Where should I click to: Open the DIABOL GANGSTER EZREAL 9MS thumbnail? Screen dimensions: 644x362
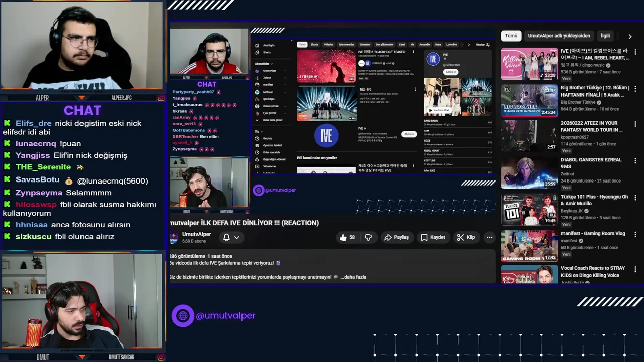click(x=529, y=172)
